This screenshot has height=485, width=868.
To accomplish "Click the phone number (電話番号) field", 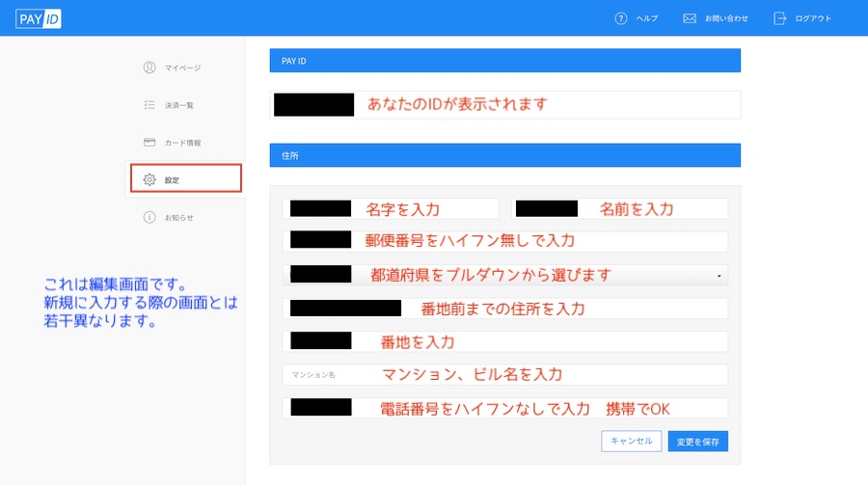I will [x=504, y=408].
